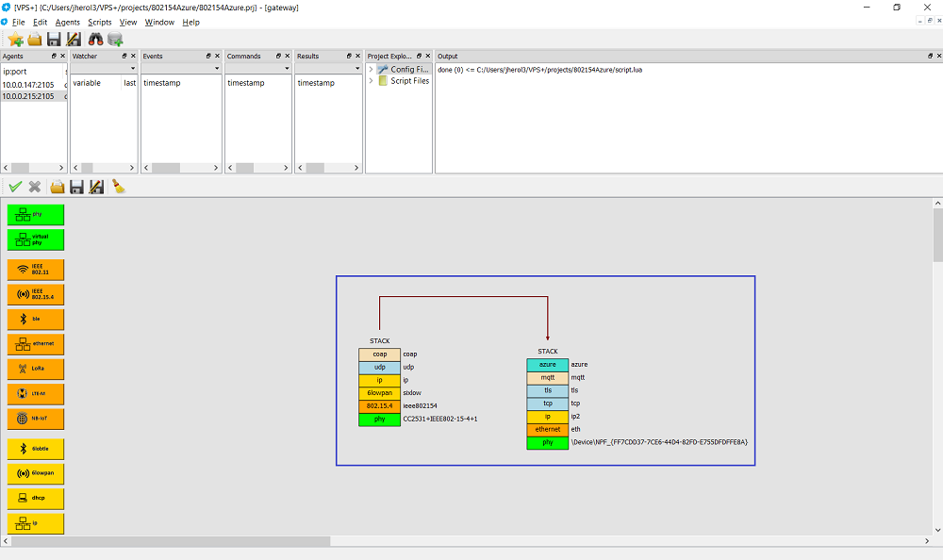Click the broom clear canvas icon
The width and height of the screenshot is (943, 560).
click(119, 187)
